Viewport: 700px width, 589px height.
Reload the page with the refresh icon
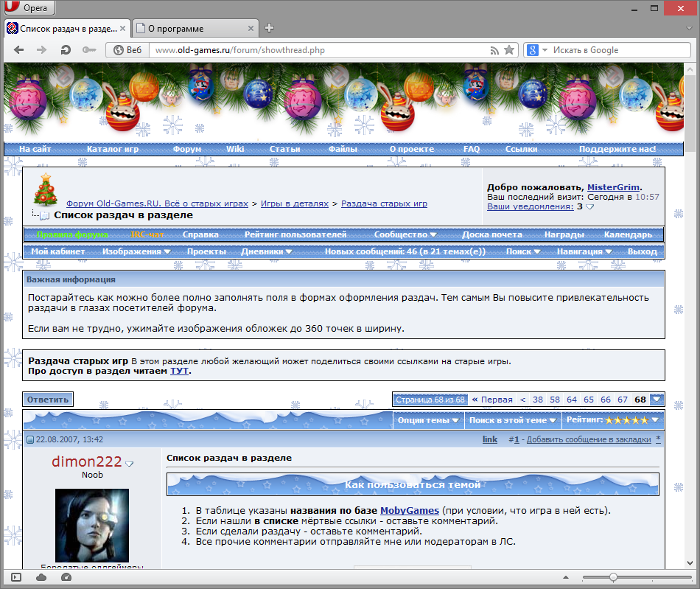click(66, 50)
